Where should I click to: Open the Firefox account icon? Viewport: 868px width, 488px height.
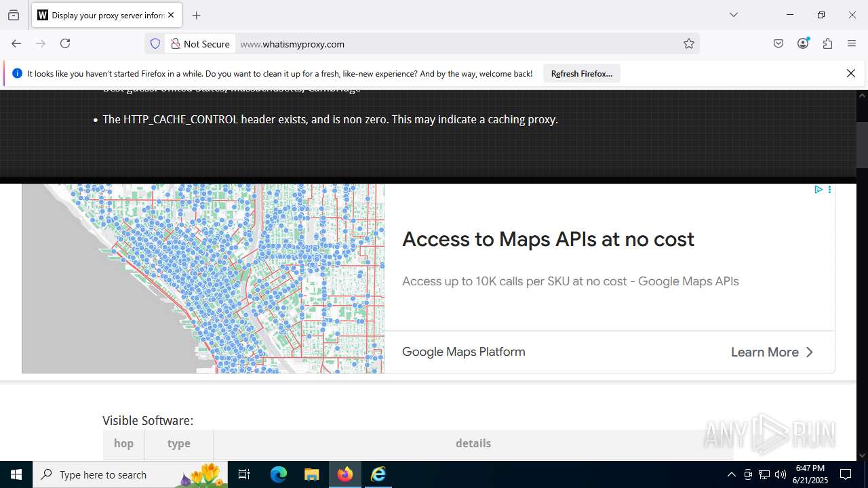[x=803, y=43]
